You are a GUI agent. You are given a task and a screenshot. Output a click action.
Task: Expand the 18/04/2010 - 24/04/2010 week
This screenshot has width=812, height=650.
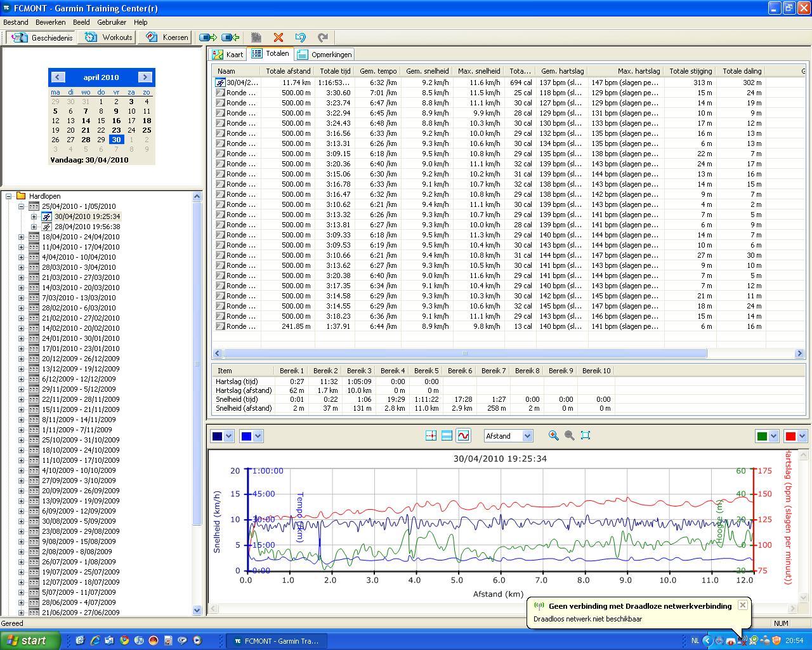point(21,237)
